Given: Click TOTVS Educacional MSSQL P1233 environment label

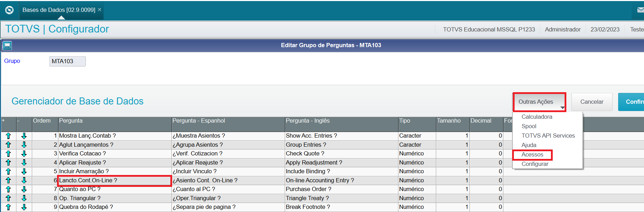Looking at the screenshot, I should [x=489, y=29].
